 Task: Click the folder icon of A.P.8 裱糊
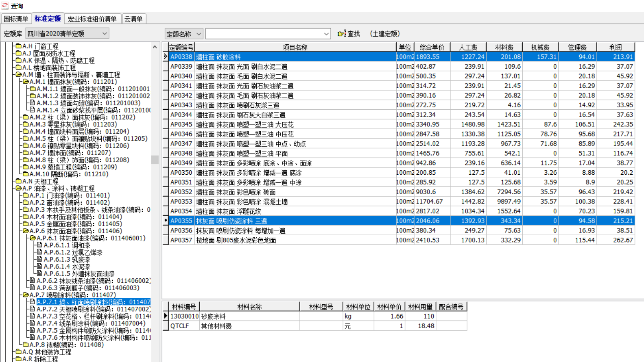26,345
